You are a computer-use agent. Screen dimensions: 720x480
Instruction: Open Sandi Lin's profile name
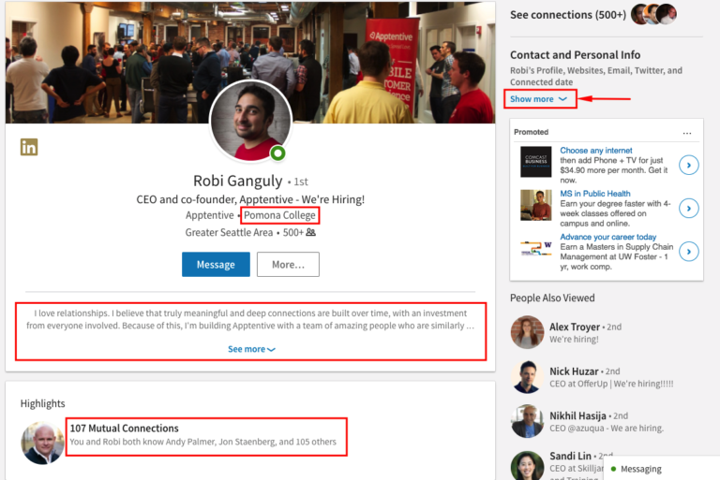(x=570, y=456)
